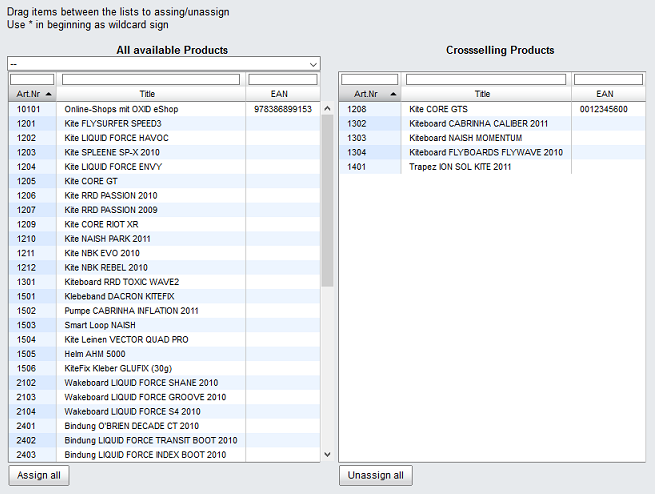Click article number 1401 in crossselling list
Image resolution: width=655 pixels, height=494 pixels.
pos(357,167)
